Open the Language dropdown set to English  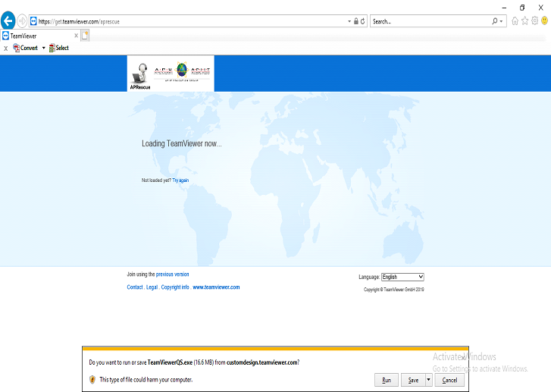402,277
